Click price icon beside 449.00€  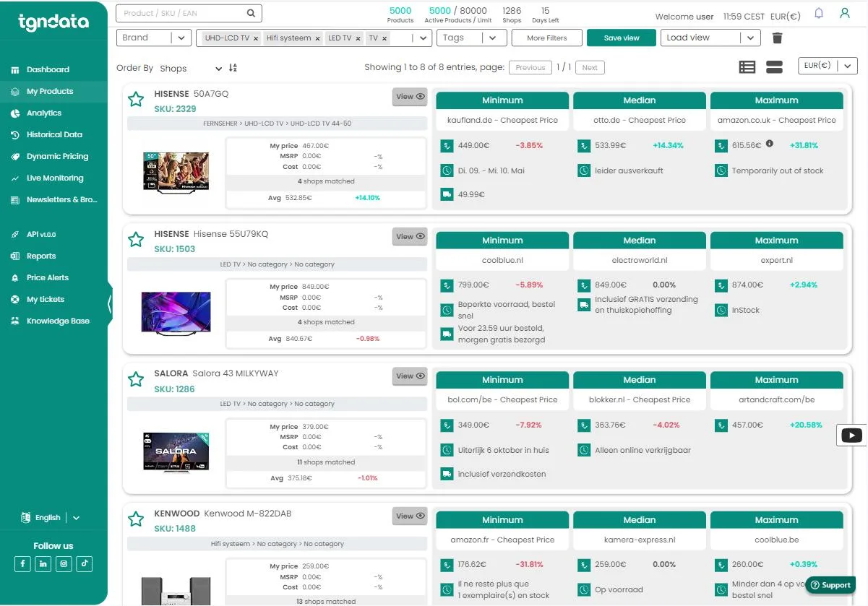447,146
